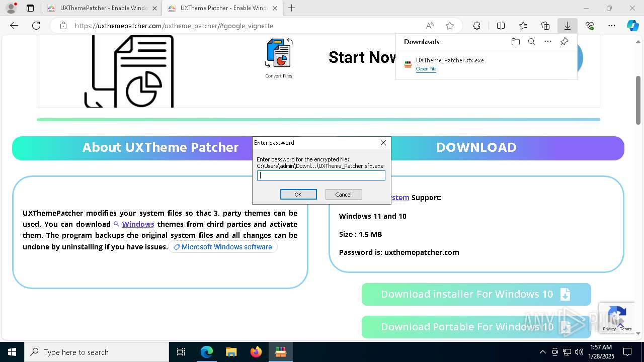This screenshot has width=644, height=362.
Task: Open Microsoft Edge from taskbar
Action: coord(207,352)
